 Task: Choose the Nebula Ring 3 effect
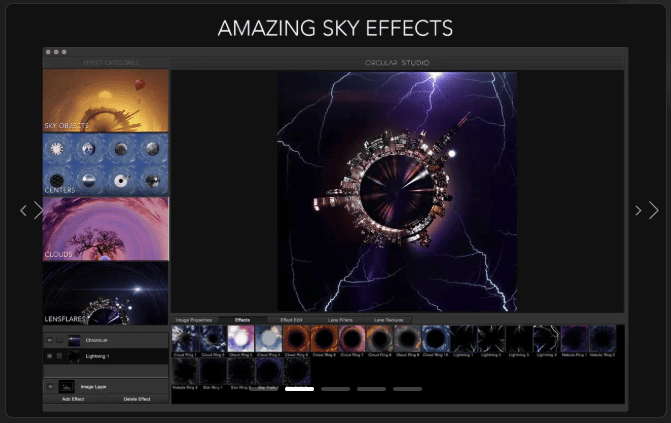click(185, 371)
